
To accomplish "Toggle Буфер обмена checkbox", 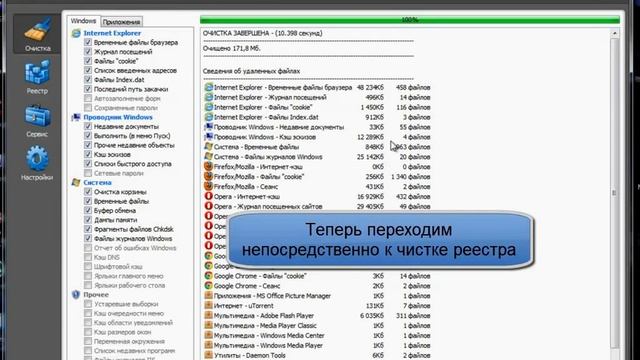I will point(88,210).
